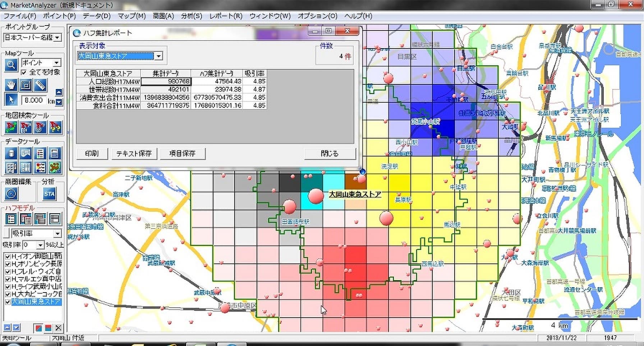The height and width of the screenshot is (346, 644).
Task: Uncheck H_フレル・ウィズ自 in the store list
Action: 8,271
